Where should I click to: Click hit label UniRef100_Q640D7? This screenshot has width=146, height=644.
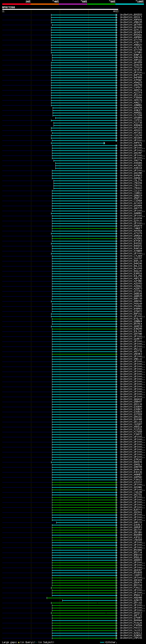(131, 570)
